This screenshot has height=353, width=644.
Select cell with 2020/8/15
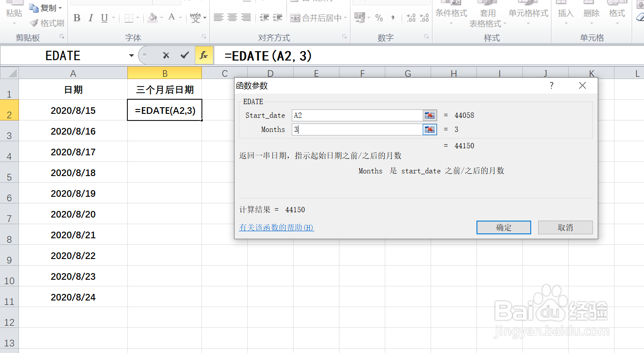tap(73, 110)
